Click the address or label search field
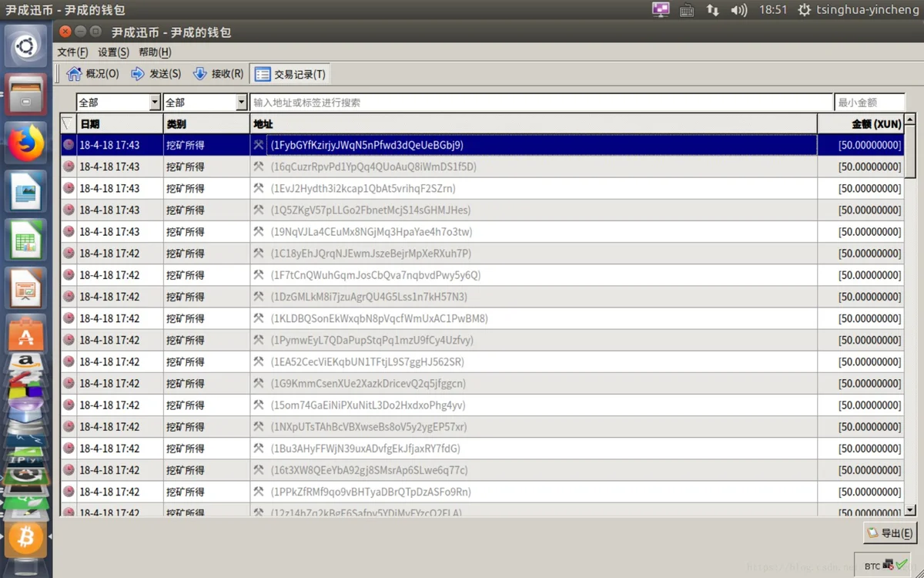The height and width of the screenshot is (578, 924). 541,102
